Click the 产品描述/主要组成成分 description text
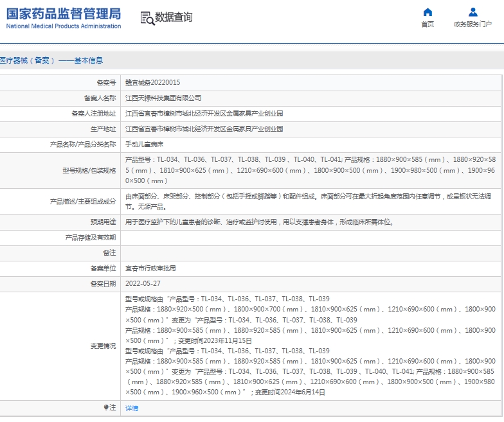 (x=309, y=202)
